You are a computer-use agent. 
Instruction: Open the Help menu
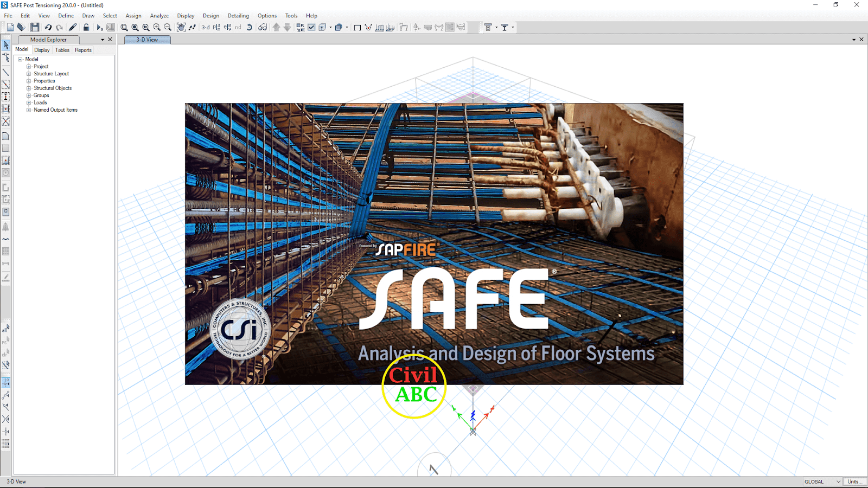click(x=311, y=16)
